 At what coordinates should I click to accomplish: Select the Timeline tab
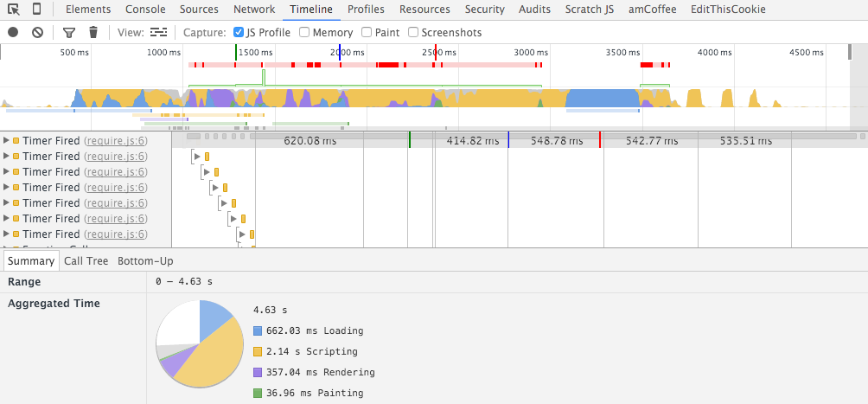pos(311,10)
